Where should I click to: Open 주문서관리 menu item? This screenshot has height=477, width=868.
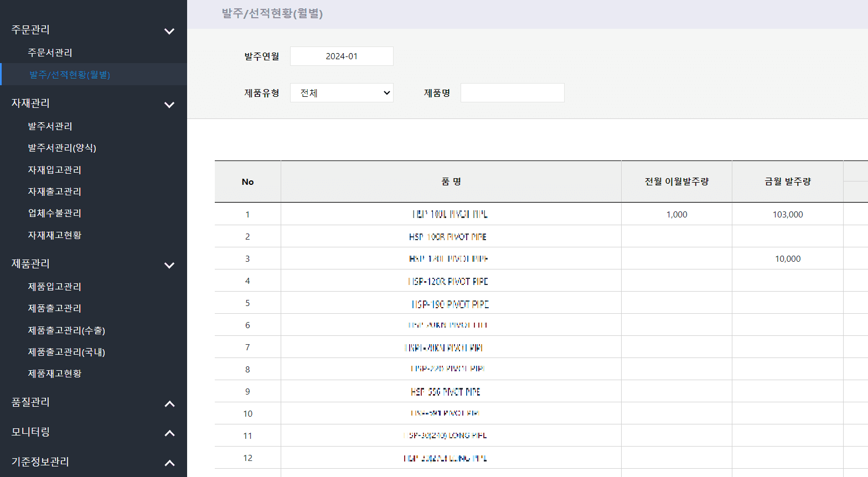coord(50,53)
